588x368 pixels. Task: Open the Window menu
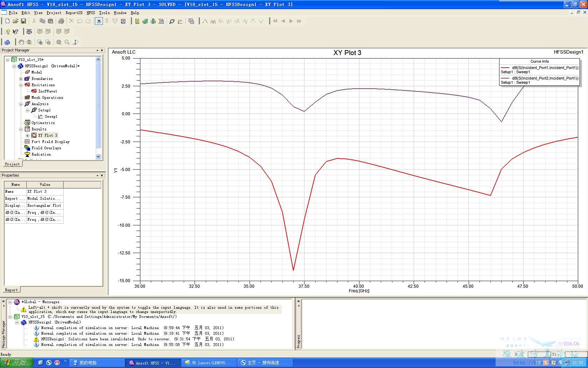120,13
